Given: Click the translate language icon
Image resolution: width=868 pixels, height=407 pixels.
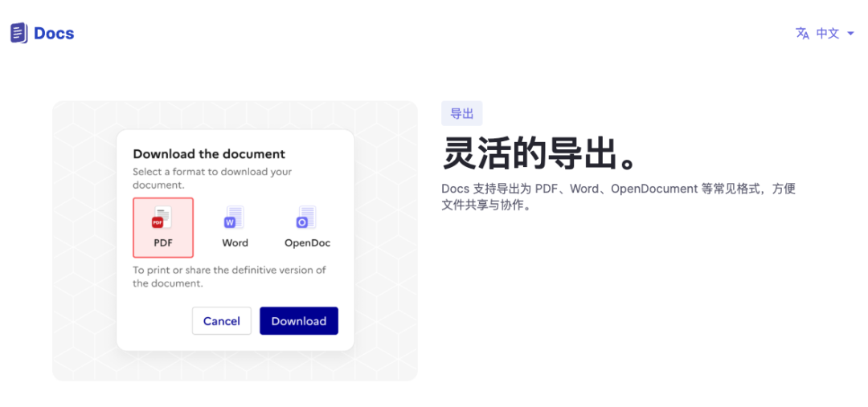Looking at the screenshot, I should [802, 33].
